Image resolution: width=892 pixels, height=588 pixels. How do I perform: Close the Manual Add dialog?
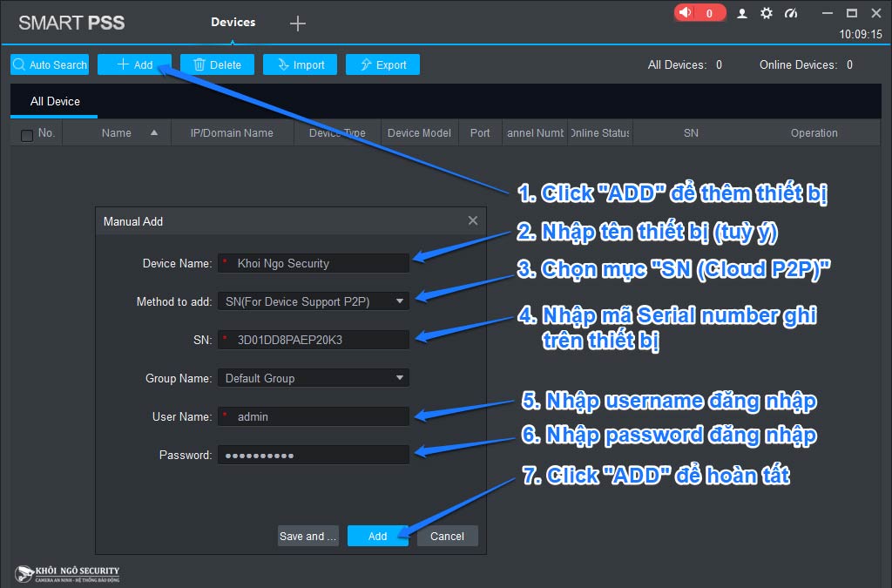pos(473,220)
